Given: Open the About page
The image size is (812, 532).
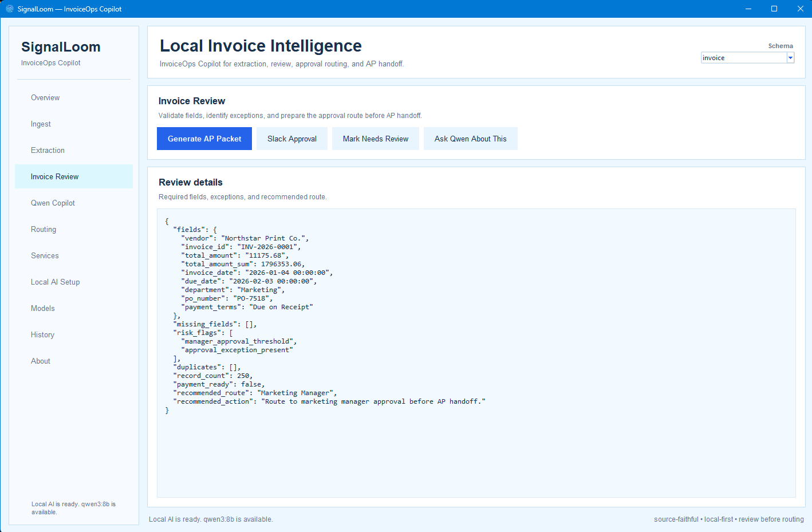Looking at the screenshot, I should 74,361.
